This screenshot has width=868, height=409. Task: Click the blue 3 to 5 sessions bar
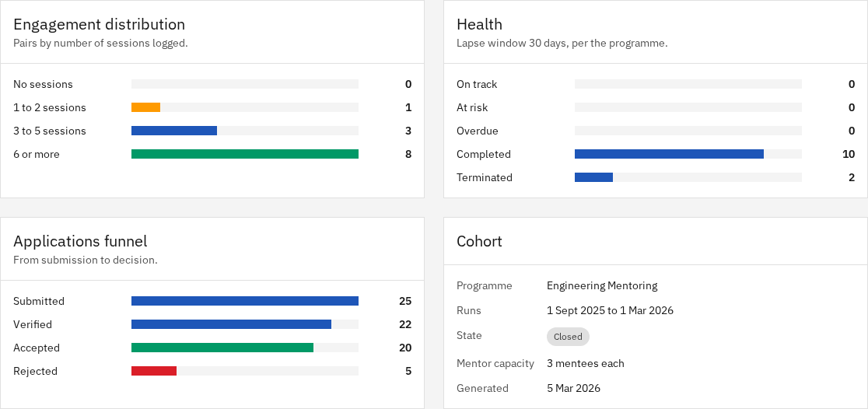point(173,131)
